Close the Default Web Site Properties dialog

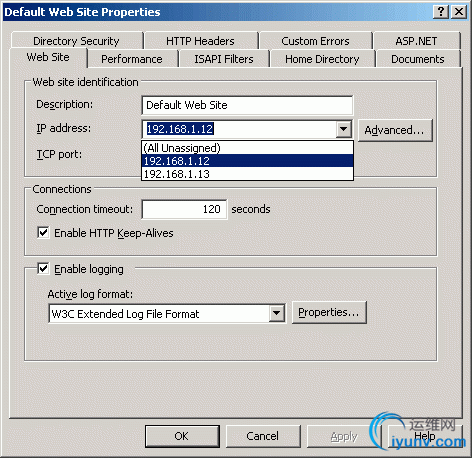[459, 12]
